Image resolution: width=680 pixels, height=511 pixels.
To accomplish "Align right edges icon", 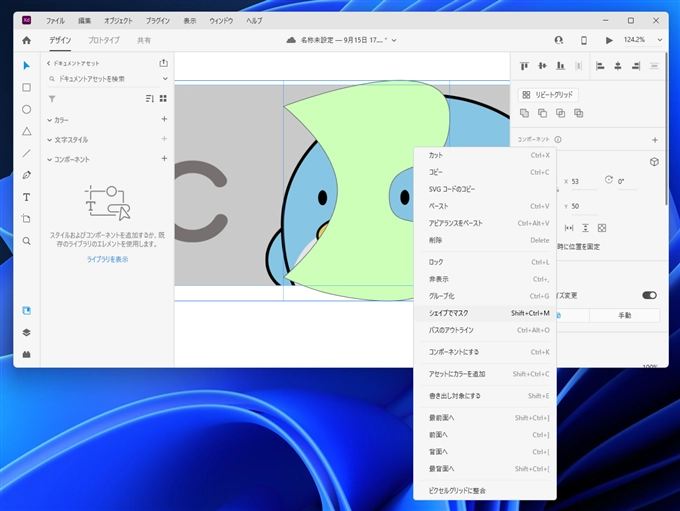I will point(636,66).
